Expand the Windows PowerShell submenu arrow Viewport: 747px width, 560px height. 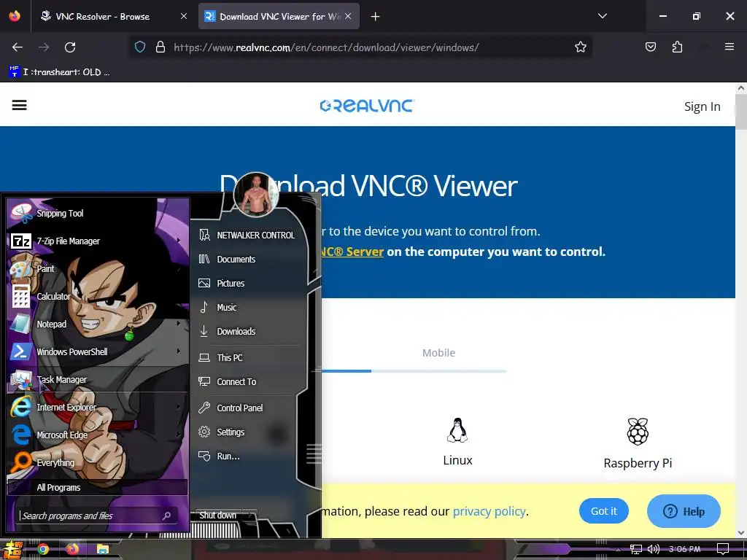179,351
